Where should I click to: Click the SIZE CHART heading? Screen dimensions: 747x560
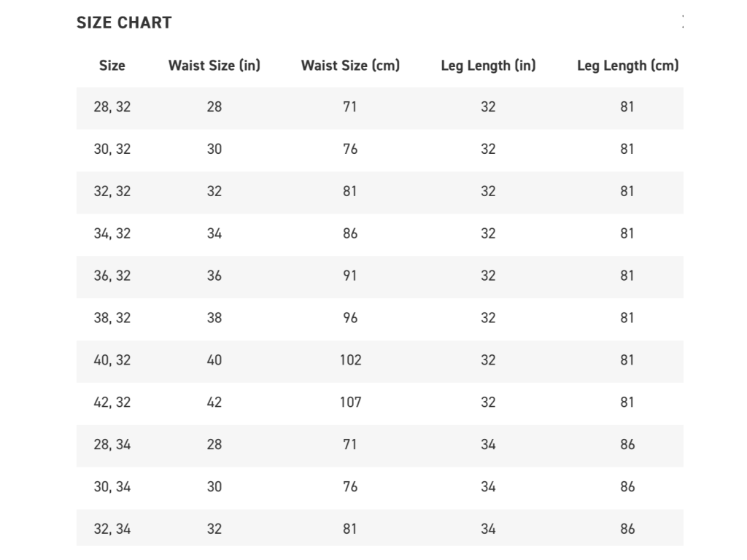coord(124,23)
